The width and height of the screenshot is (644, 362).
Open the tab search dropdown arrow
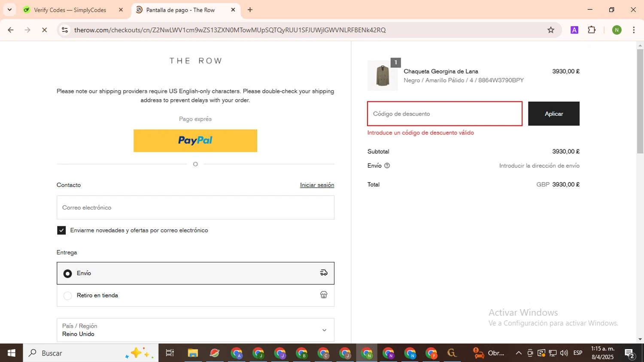[9, 9]
